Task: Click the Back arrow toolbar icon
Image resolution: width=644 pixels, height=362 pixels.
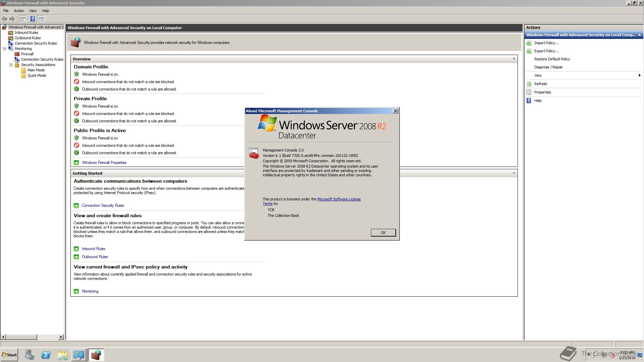Action: point(4,19)
